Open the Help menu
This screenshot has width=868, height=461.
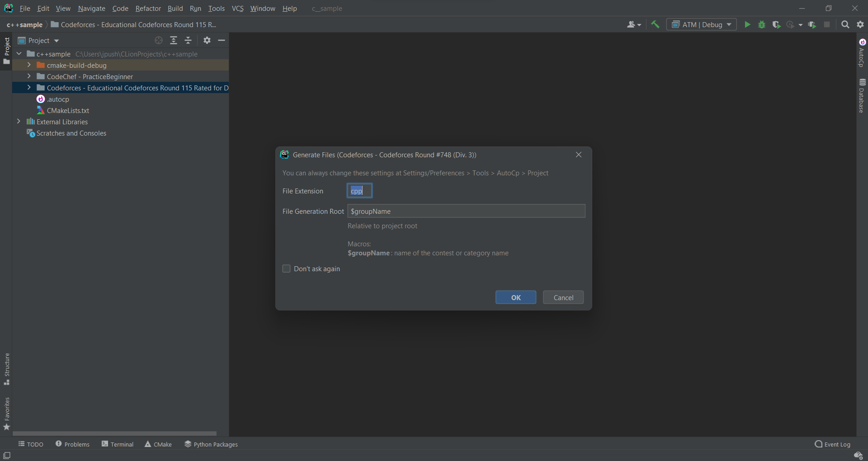point(290,9)
